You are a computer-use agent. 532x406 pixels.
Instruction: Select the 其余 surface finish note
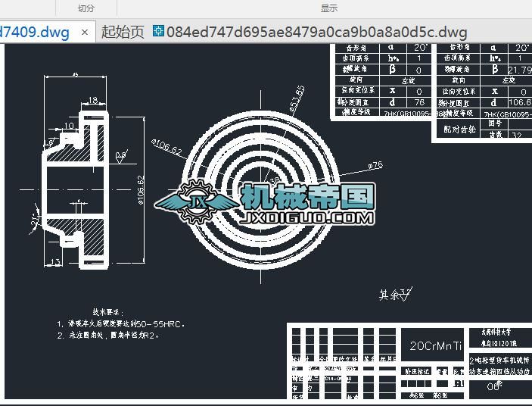tap(395, 294)
